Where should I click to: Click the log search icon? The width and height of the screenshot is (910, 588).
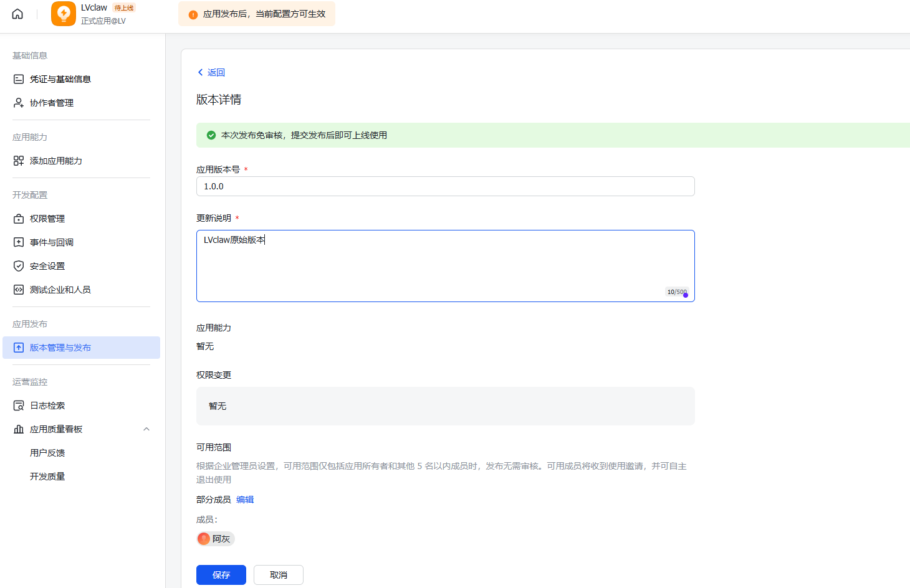tap(19, 405)
